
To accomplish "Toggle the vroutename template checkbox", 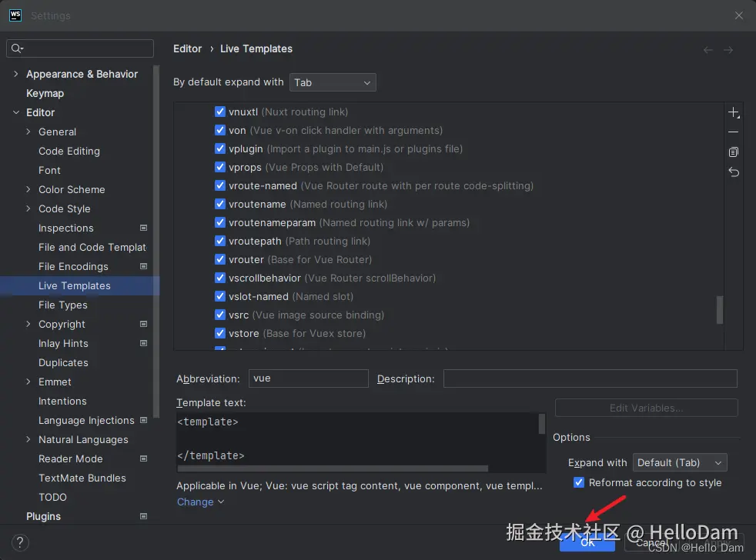I will [x=220, y=204].
